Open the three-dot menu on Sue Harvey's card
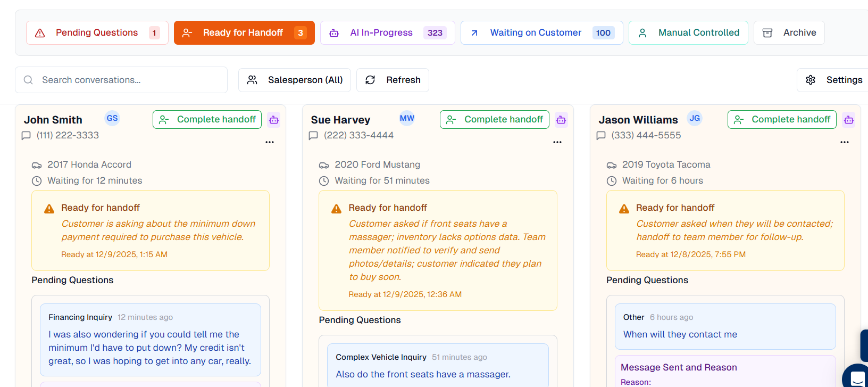868x387 pixels. click(557, 142)
